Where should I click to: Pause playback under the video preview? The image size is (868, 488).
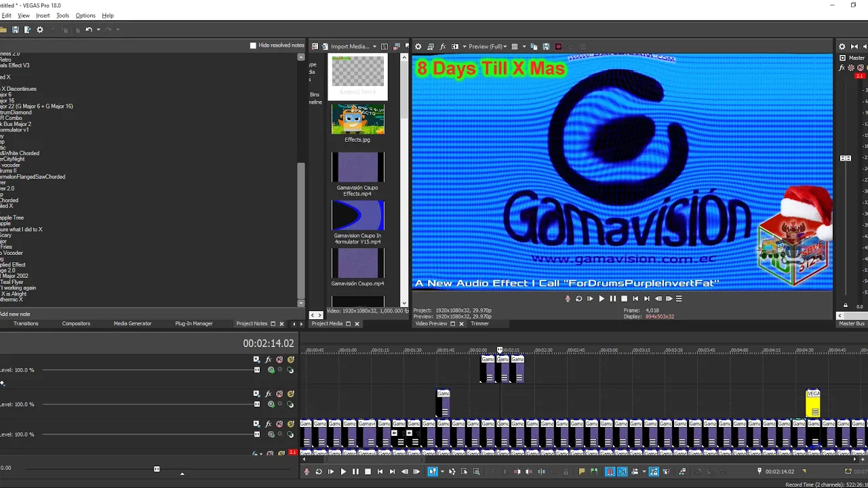[613, 298]
